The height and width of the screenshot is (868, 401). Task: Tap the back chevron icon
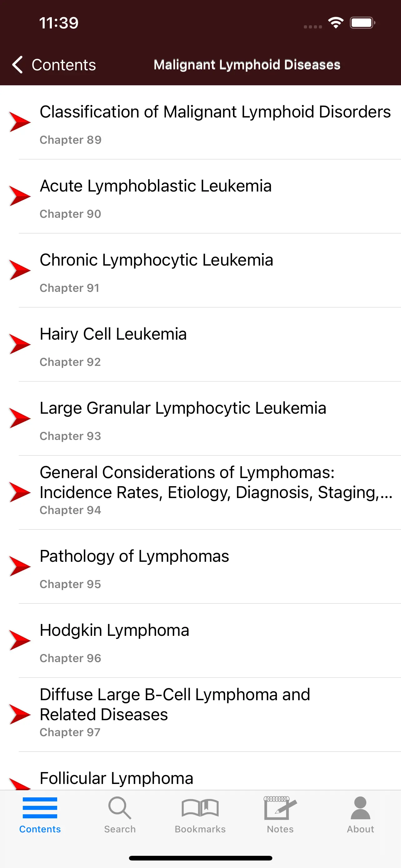[17, 65]
